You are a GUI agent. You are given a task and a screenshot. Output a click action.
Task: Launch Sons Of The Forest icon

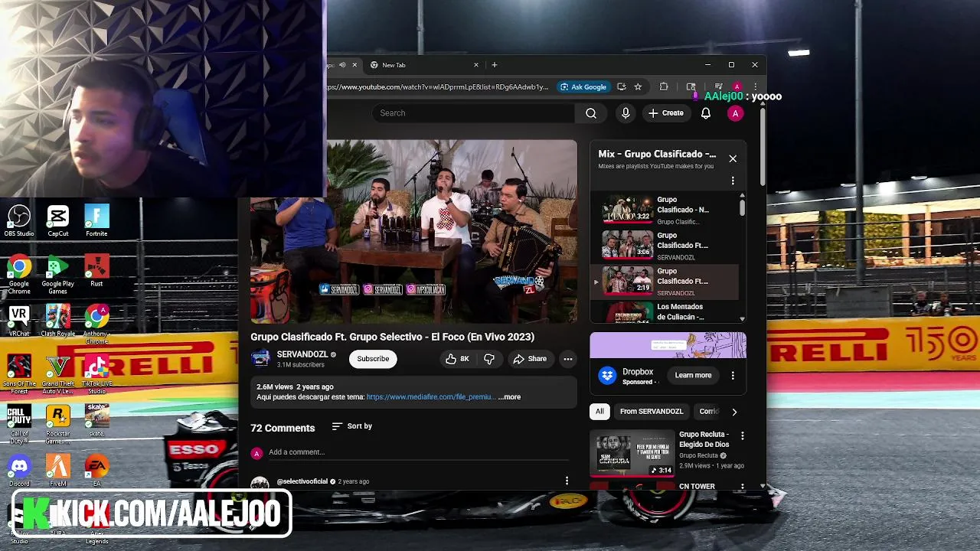pos(19,375)
